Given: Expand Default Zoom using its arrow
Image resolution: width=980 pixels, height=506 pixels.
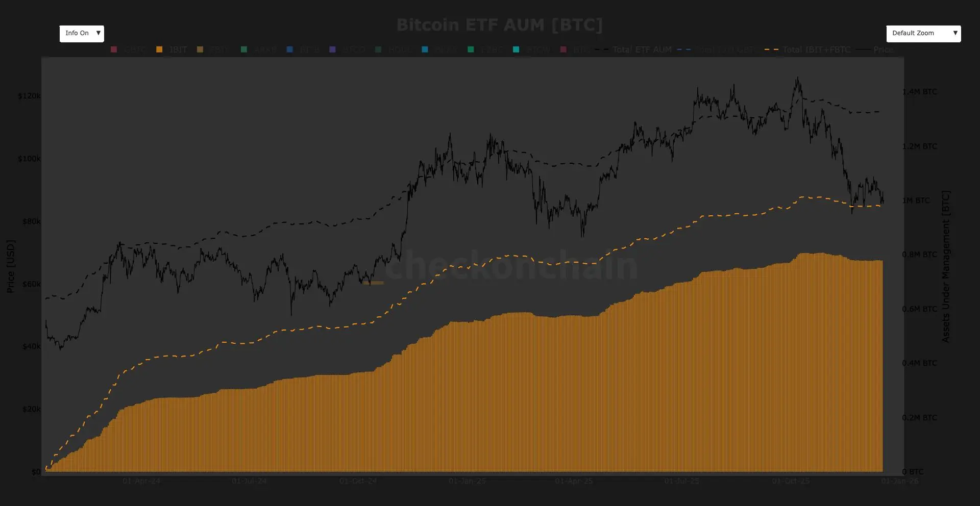Looking at the screenshot, I should pos(955,33).
